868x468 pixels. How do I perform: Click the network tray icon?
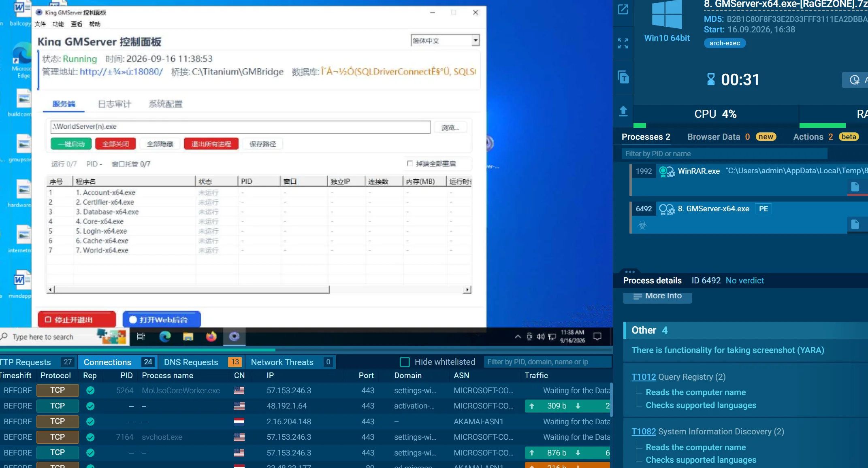[x=552, y=337]
